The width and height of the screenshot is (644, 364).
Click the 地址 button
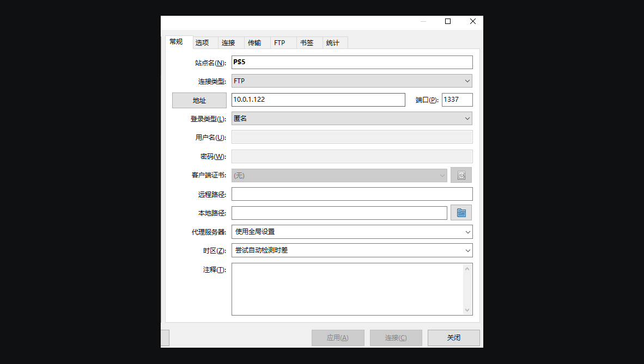pyautogui.click(x=199, y=100)
